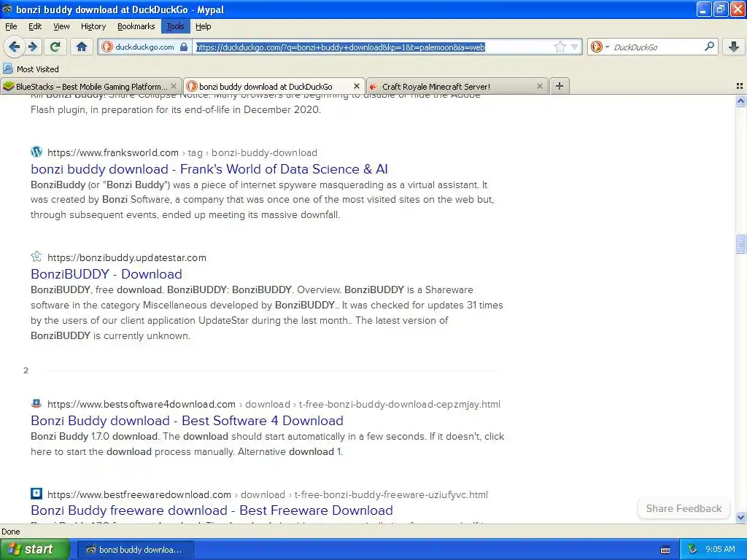This screenshot has width=747, height=560.
Task: Click the search magnifier icon
Action: [x=709, y=46]
